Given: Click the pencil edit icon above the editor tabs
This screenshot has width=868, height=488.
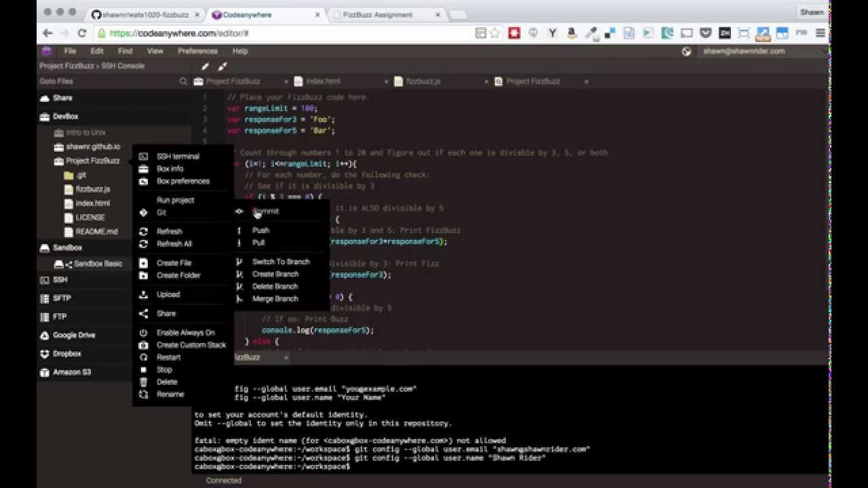Looking at the screenshot, I should [205, 66].
